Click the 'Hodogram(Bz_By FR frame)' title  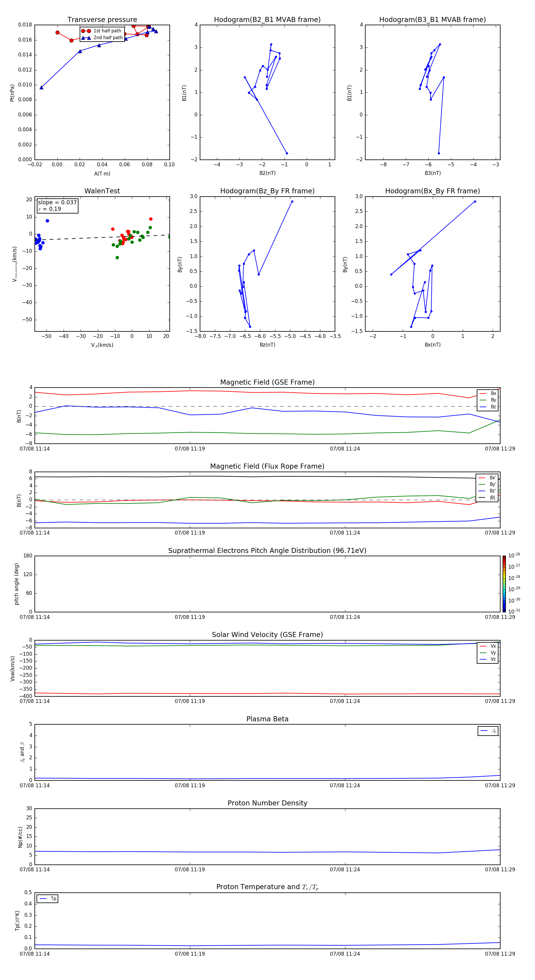click(x=267, y=191)
